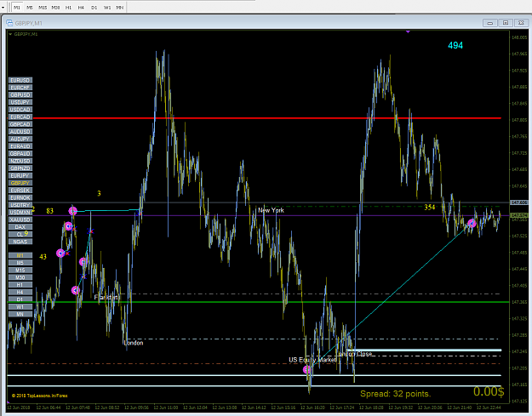Click the NZDUSD symbol button
This screenshot has height=416, width=532.
point(20,161)
